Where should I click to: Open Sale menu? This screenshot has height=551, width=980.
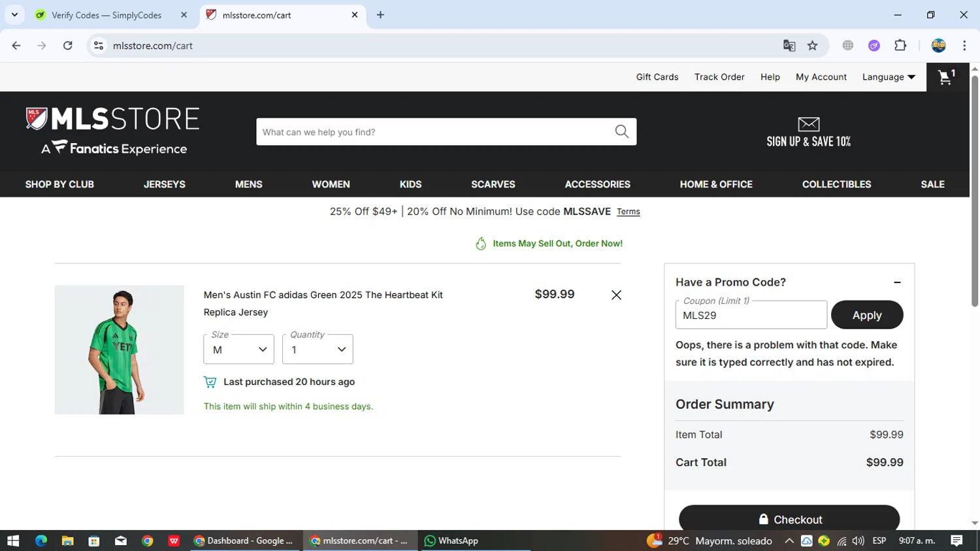pos(932,184)
